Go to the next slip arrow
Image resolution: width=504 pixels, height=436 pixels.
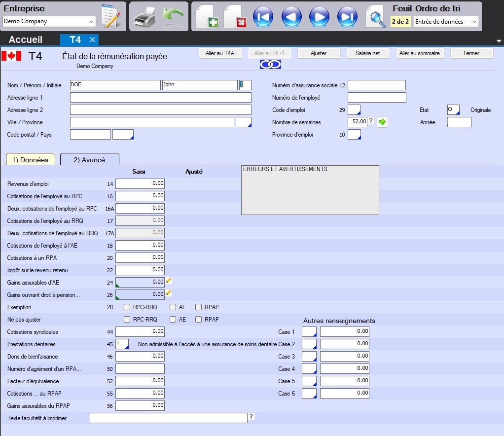(x=320, y=17)
